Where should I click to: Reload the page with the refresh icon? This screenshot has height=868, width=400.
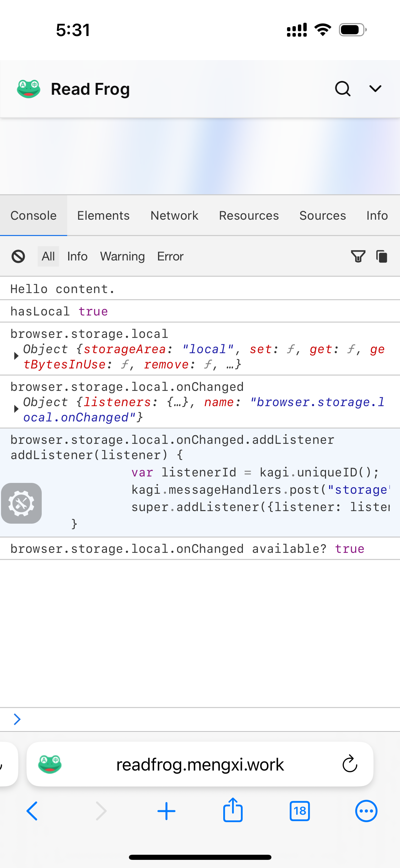[x=350, y=764]
